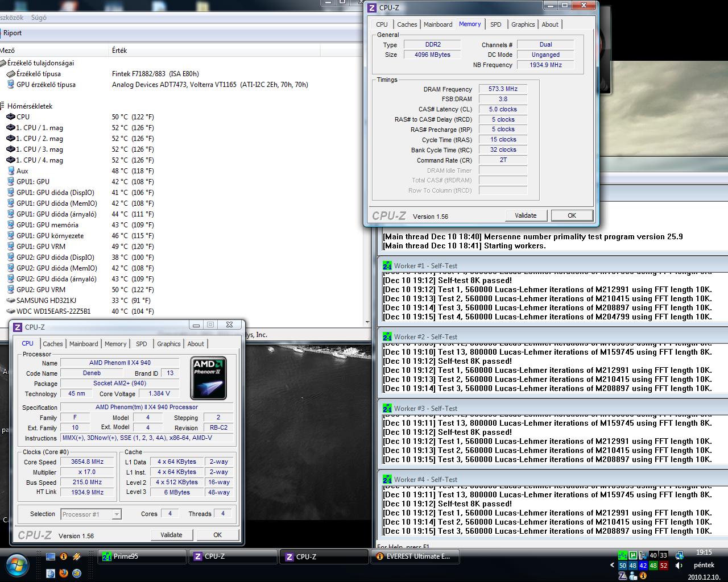Click the NB Frequency 1934.9 MHz value
728x582 pixels.
coord(545,65)
